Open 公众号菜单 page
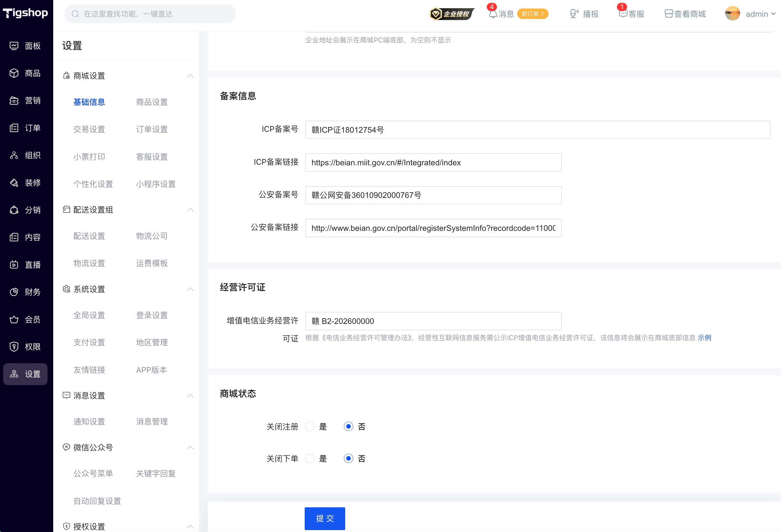 [93, 473]
